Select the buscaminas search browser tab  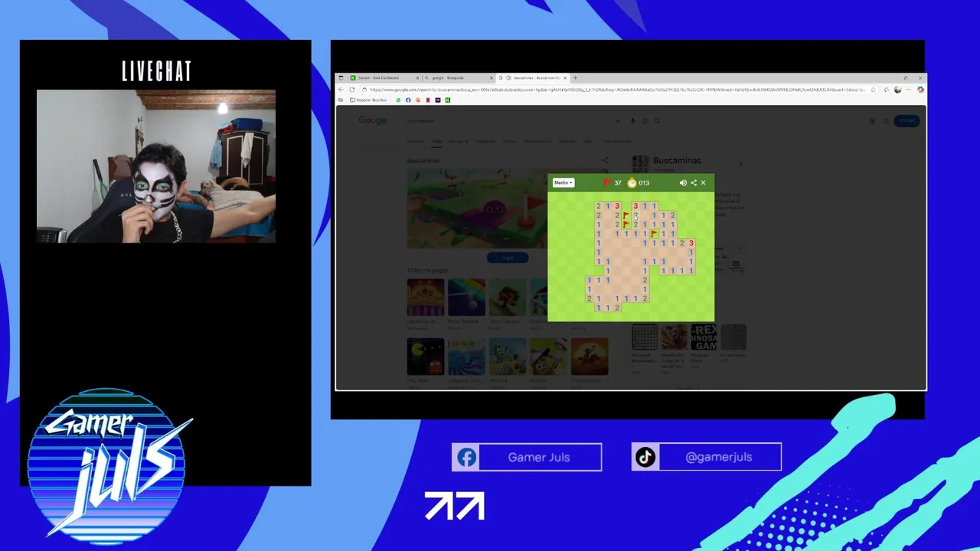[533, 78]
